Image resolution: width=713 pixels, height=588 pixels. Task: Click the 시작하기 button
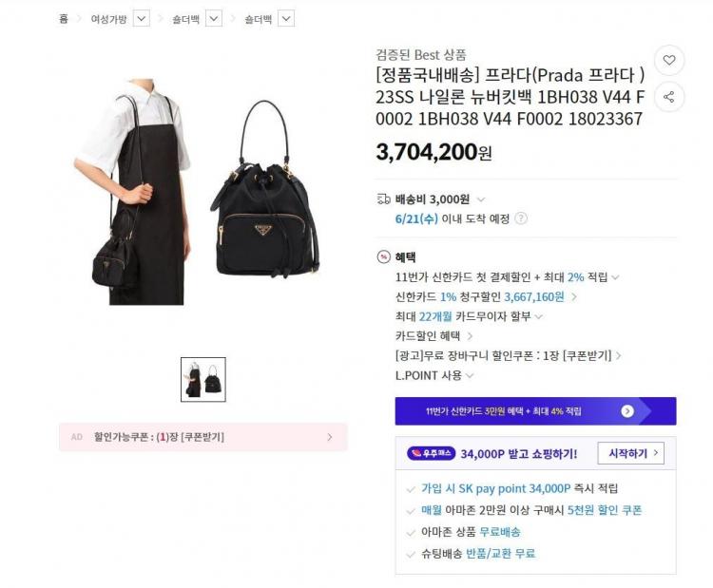click(x=630, y=453)
